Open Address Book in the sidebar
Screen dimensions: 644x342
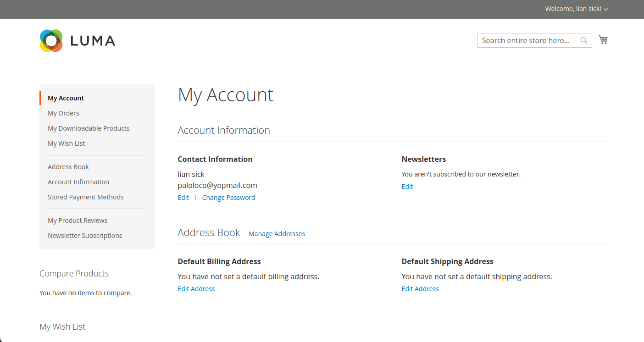pos(68,167)
